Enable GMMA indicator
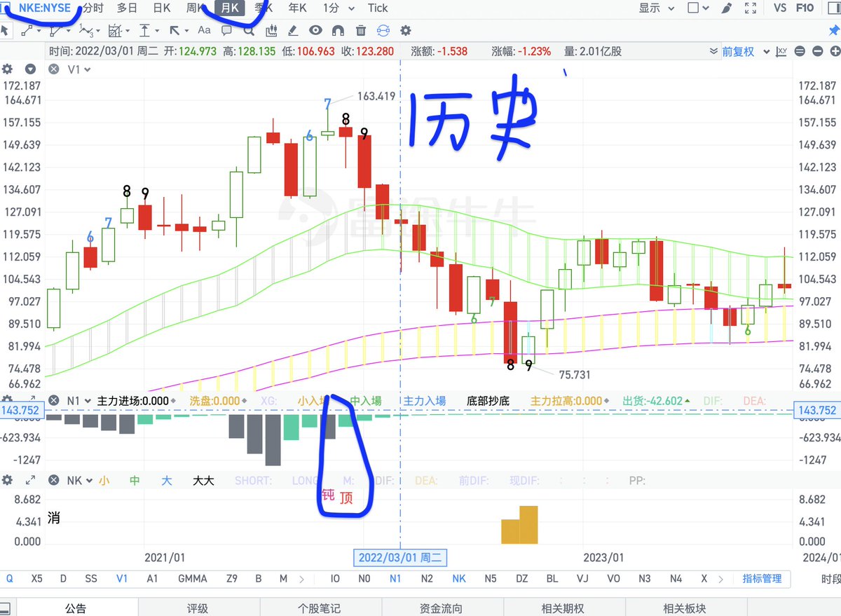This screenshot has height=616, width=841. tap(192, 579)
